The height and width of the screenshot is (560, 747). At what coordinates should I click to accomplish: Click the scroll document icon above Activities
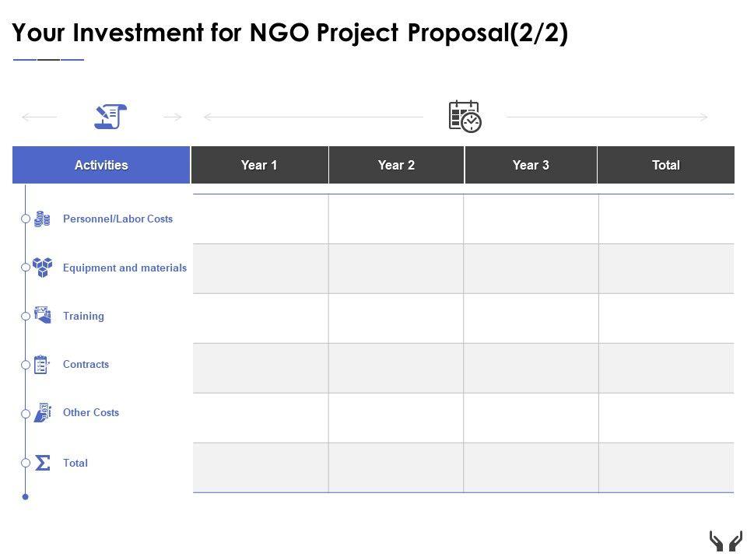coord(110,117)
